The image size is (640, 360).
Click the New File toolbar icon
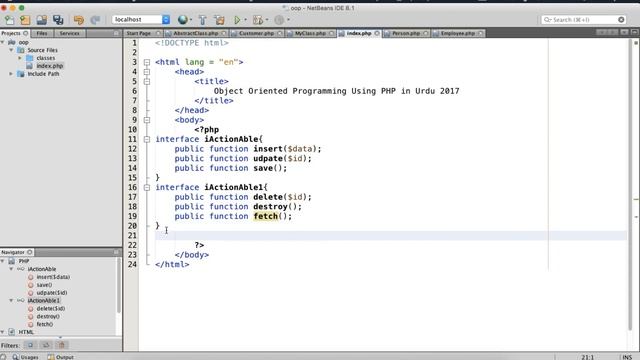(9, 20)
